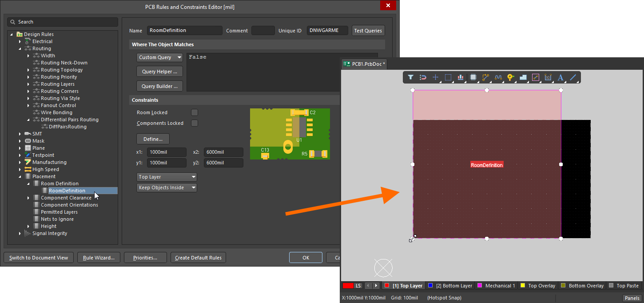The height and width of the screenshot is (303, 644).
Task: Expand the SMT rules node
Action: 20,134
